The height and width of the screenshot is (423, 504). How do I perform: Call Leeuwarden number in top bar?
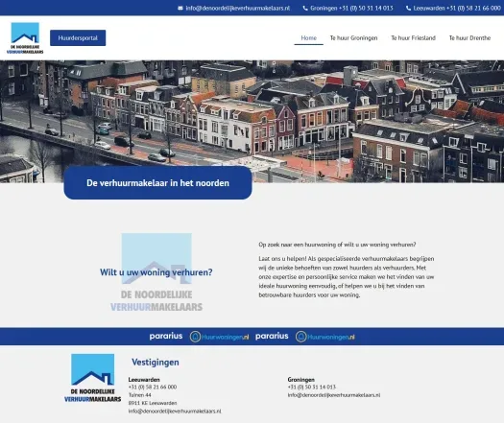pos(457,9)
